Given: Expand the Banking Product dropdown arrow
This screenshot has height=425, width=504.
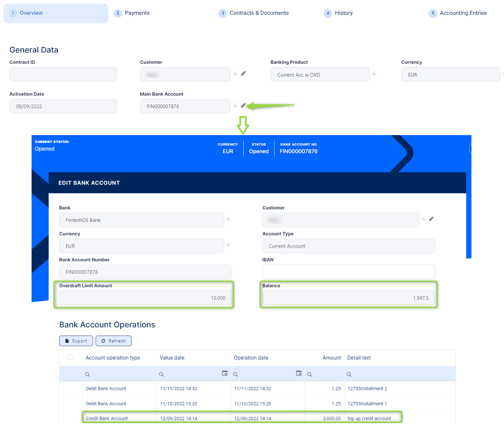Looking at the screenshot, I should [374, 74].
